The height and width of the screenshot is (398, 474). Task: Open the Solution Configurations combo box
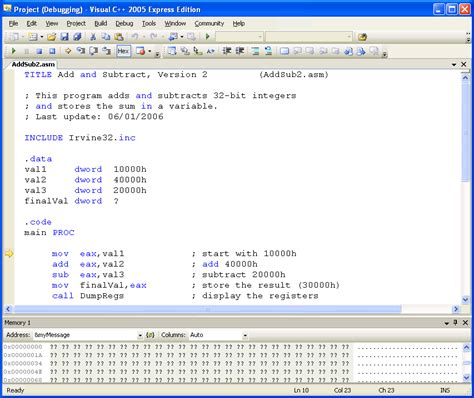coord(239,37)
